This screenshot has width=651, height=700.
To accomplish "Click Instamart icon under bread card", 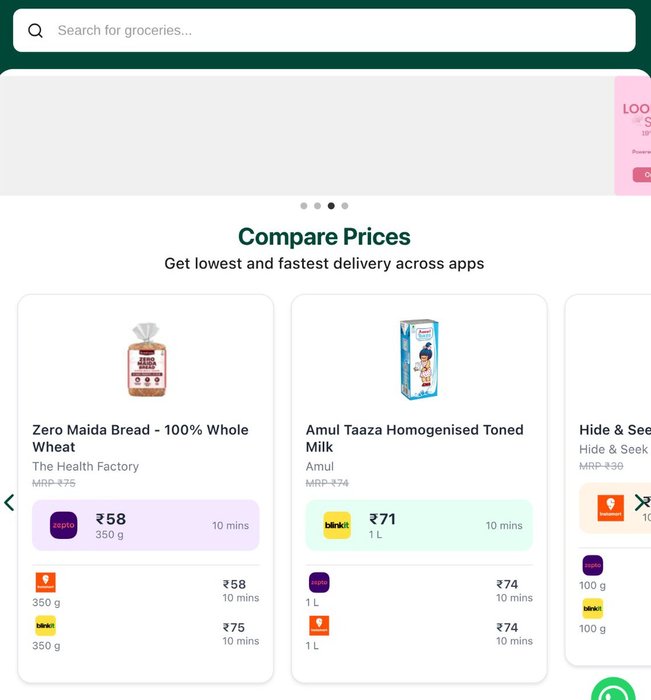I will coord(45,583).
